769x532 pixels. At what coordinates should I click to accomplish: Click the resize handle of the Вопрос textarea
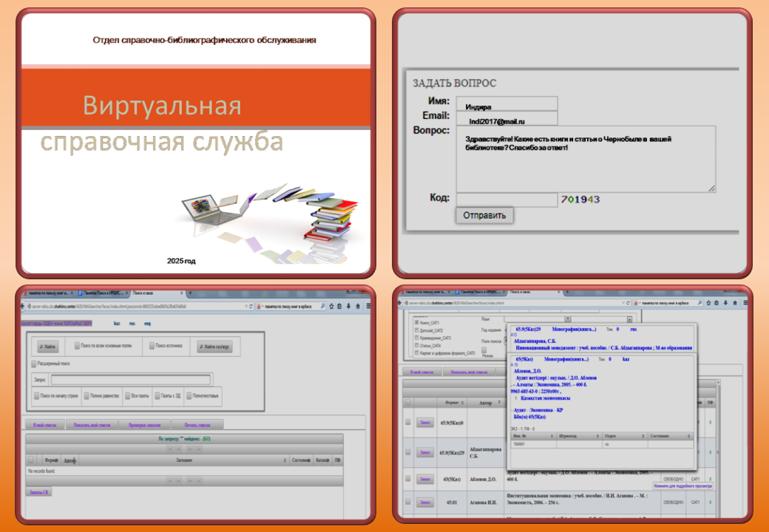pyautogui.click(x=712, y=188)
